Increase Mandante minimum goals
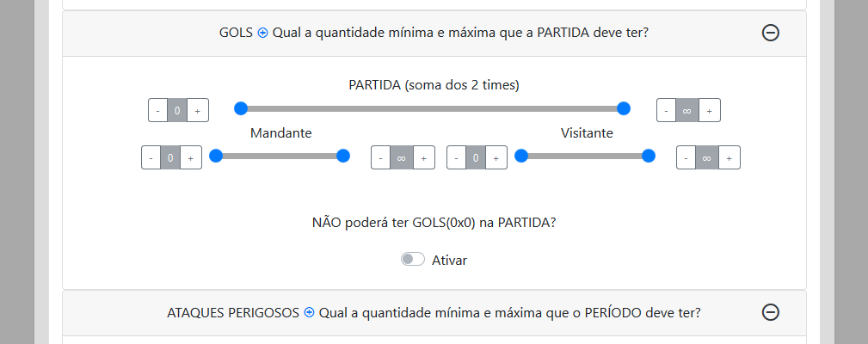The width and height of the screenshot is (868, 344). [x=190, y=158]
